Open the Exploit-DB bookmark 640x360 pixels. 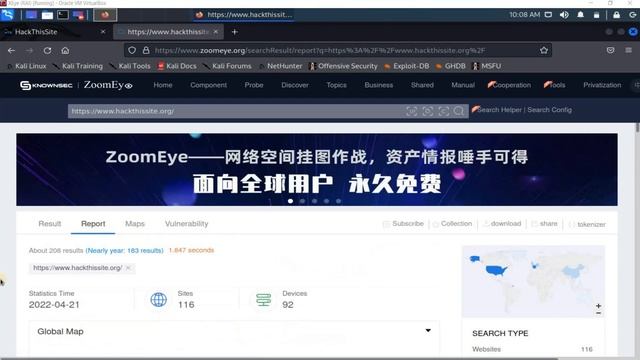(407, 66)
